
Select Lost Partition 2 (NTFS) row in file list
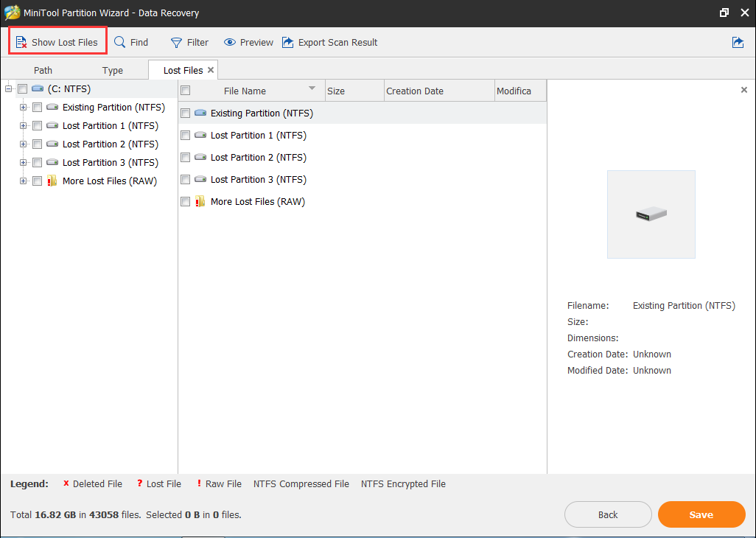[x=363, y=158]
